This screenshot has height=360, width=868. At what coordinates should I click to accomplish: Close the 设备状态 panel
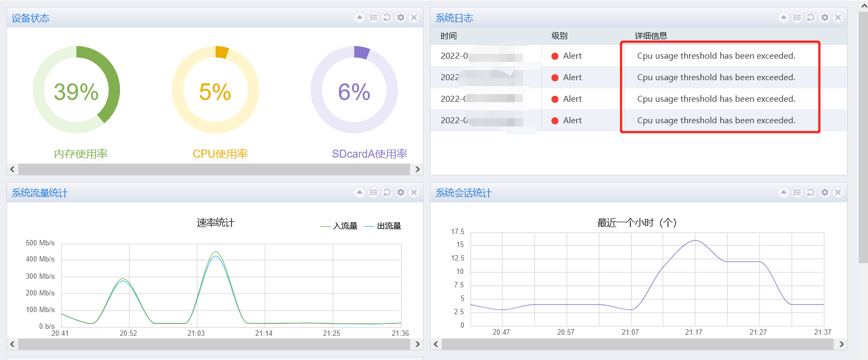[x=414, y=17]
